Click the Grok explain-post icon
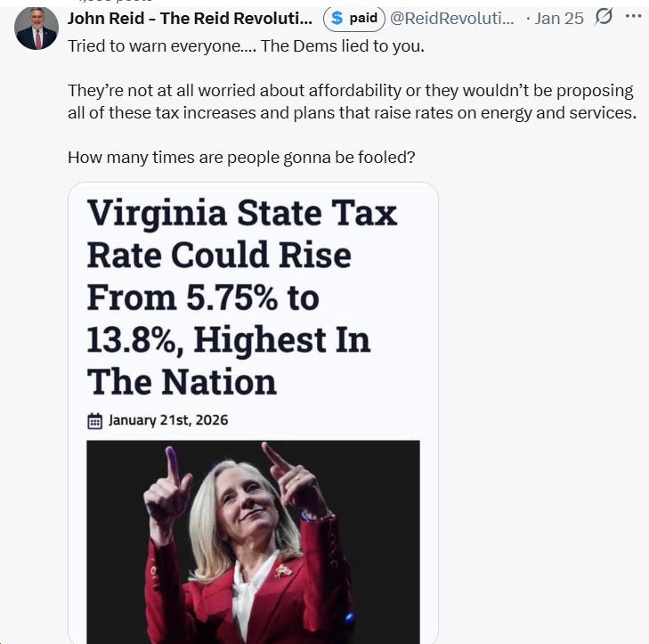The width and height of the screenshot is (649, 644). (x=604, y=18)
